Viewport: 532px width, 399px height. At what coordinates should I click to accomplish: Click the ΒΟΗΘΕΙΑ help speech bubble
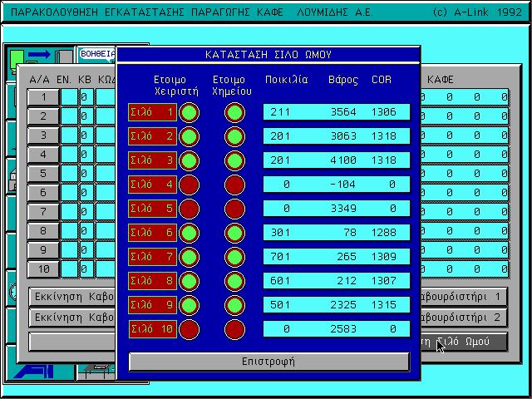(x=96, y=54)
